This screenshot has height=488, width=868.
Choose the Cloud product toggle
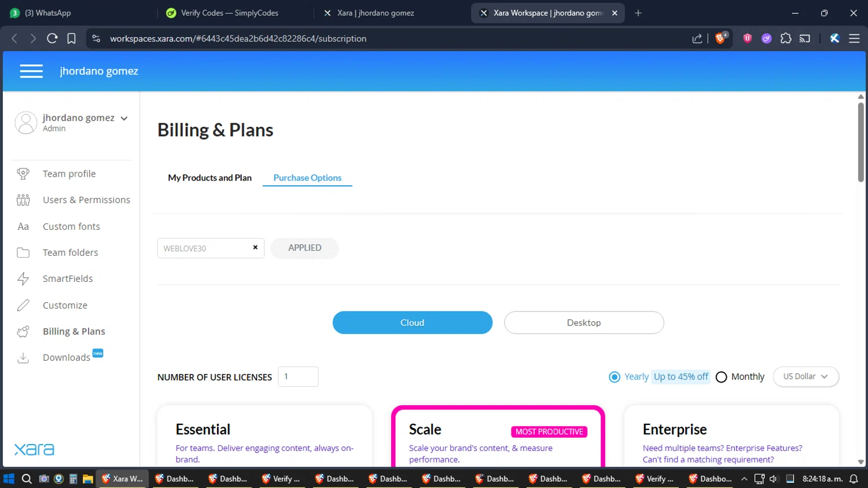pyautogui.click(x=413, y=322)
